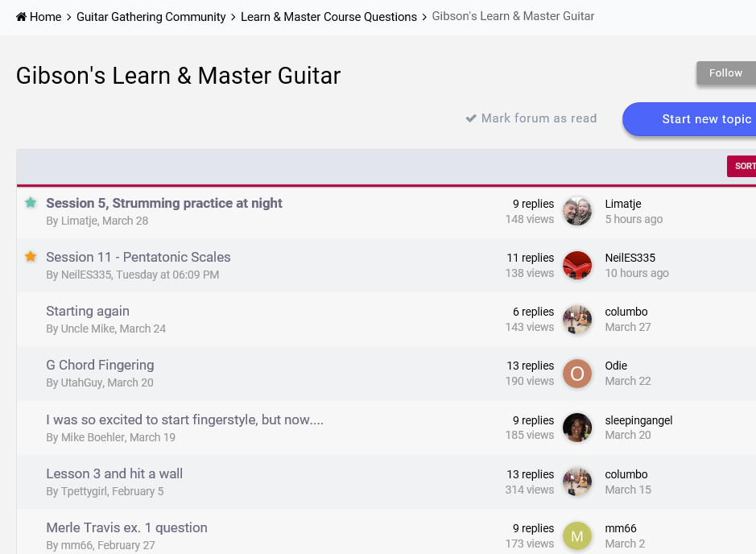Mark forum as read

pyautogui.click(x=531, y=118)
